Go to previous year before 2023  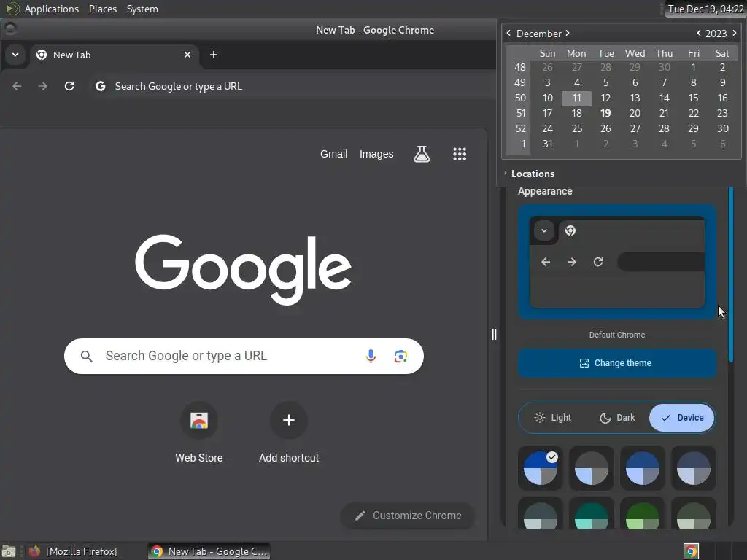[699, 33]
